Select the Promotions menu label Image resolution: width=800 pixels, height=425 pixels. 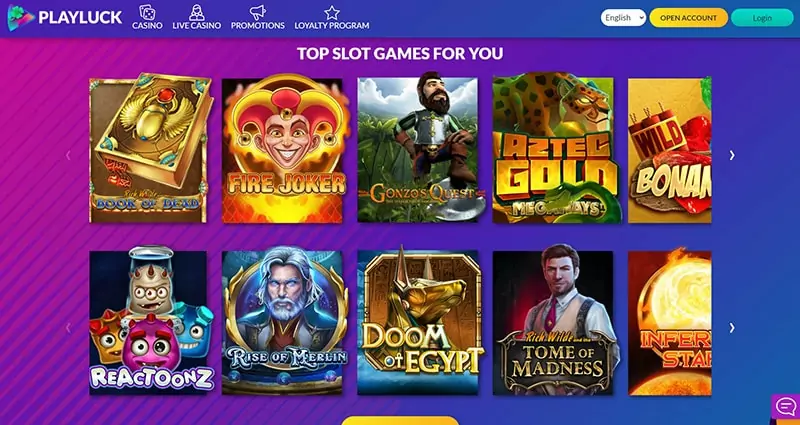(258, 26)
